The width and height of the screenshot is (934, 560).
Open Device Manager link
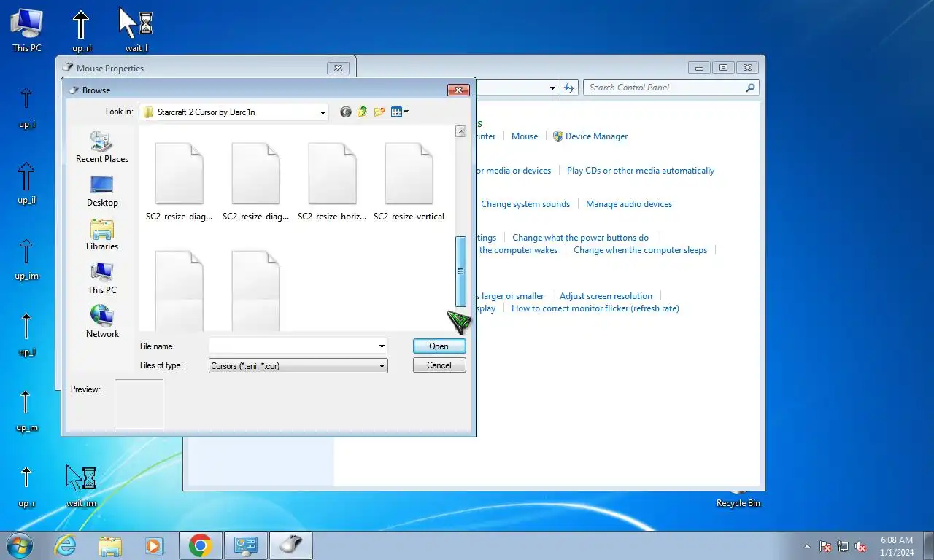pos(596,136)
